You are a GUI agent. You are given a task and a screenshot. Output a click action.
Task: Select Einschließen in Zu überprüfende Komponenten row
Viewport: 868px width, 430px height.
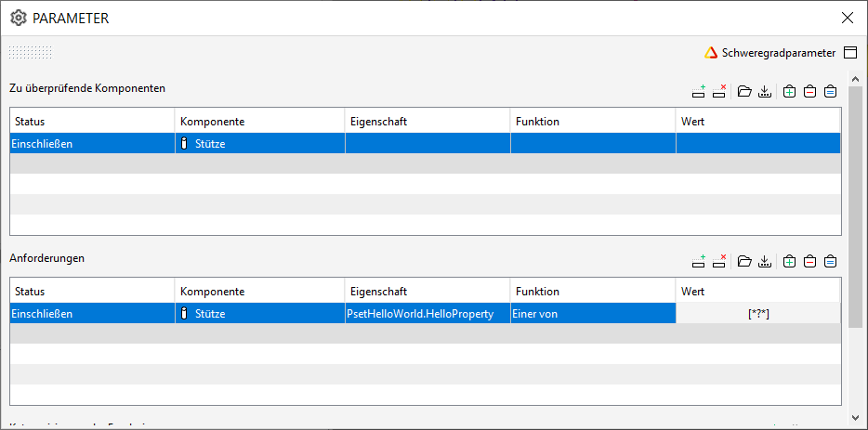[92, 144]
